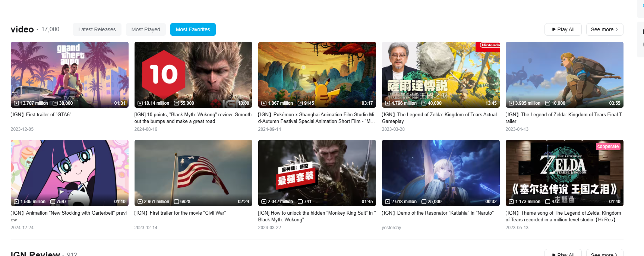Open the Resonator Katishia demo thumbnail

(x=441, y=173)
